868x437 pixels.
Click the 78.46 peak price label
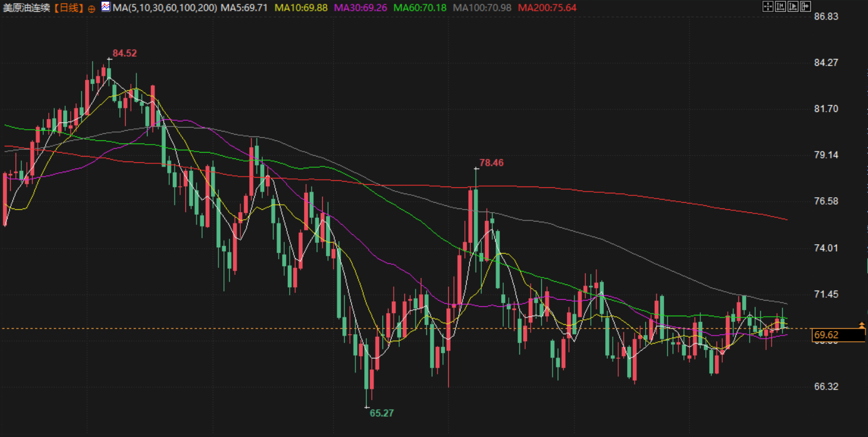coord(491,163)
